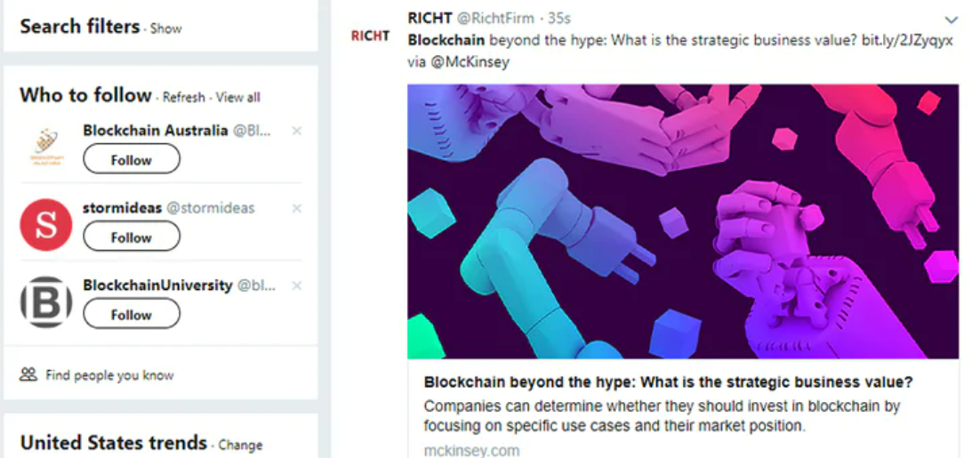Click the stormideas red avatar

pyautogui.click(x=45, y=225)
